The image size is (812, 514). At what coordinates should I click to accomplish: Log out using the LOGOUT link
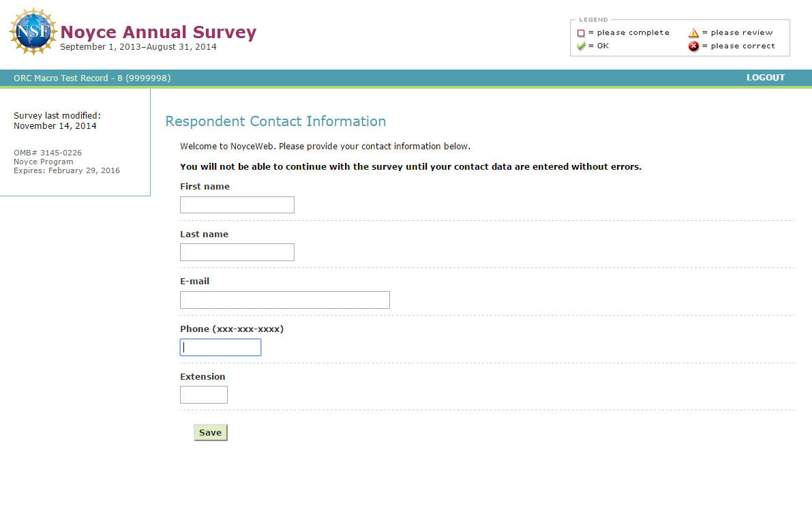pyautogui.click(x=765, y=78)
